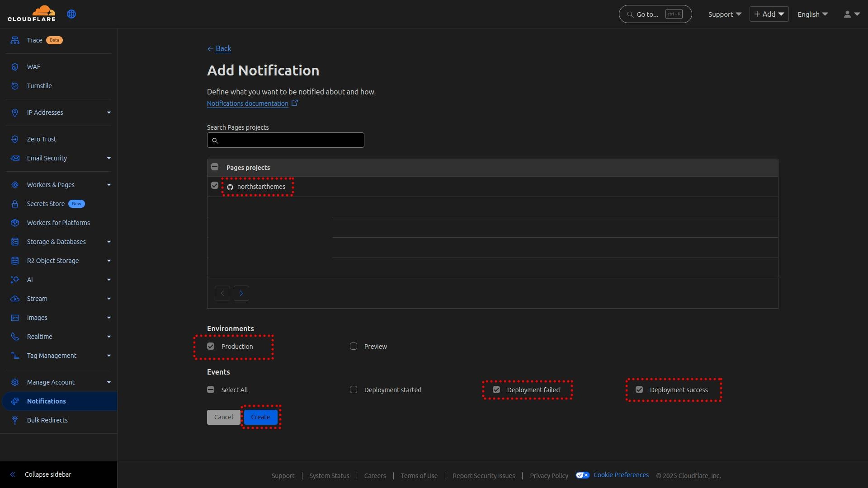The image size is (868, 488).
Task: Expand the IP Addresses arrow
Action: click(109, 113)
